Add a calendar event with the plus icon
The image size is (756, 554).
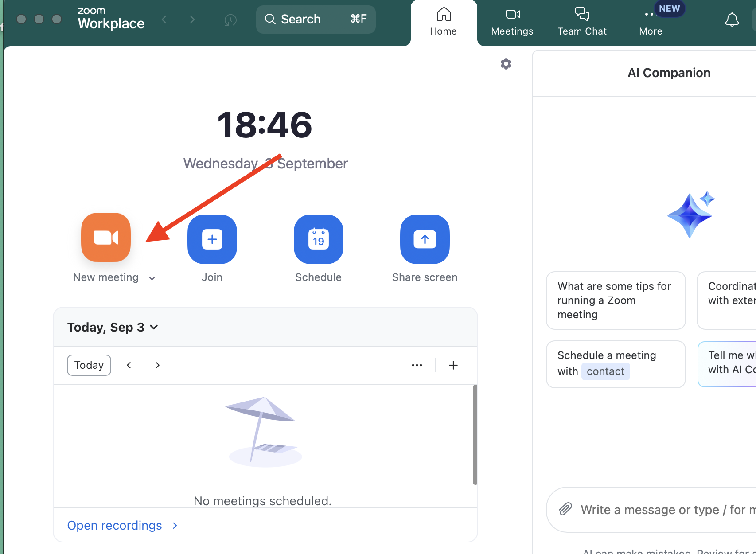453,365
